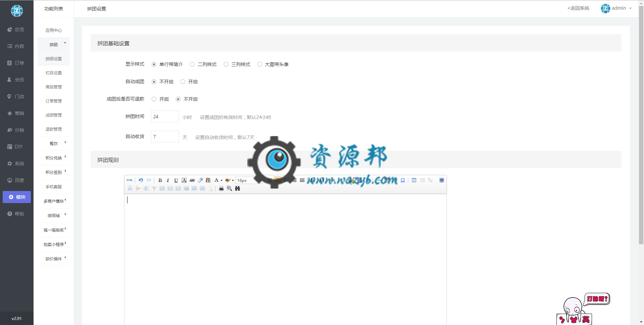Set 自动成团 to 开启
This screenshot has height=325, width=644.
[183, 82]
